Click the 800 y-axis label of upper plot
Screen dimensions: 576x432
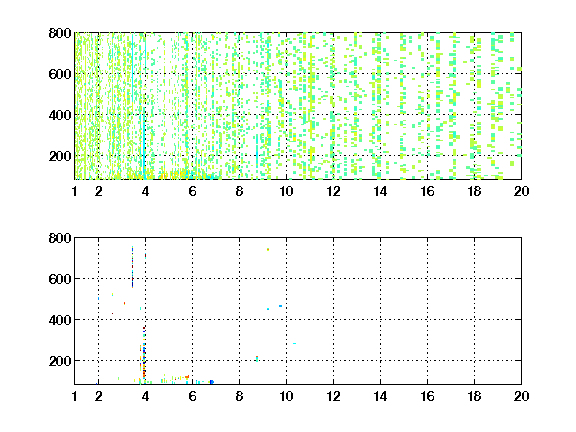pos(60,33)
